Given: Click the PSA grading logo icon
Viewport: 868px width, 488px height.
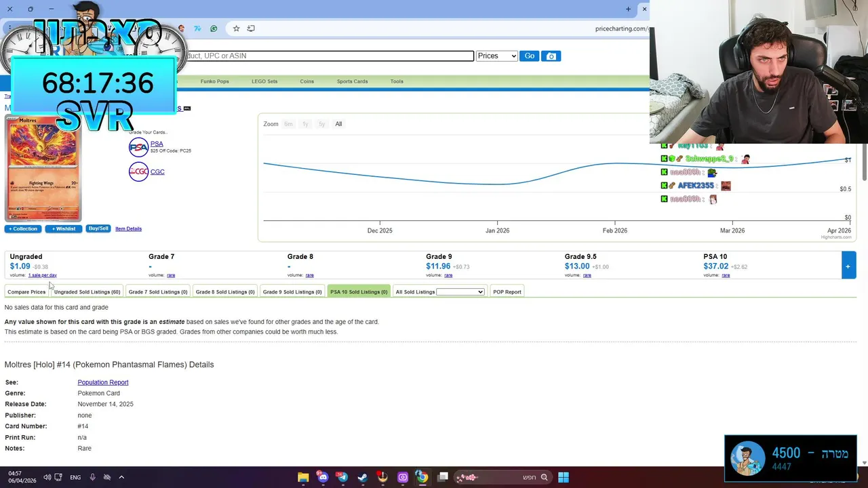Looking at the screenshot, I should pyautogui.click(x=138, y=147).
